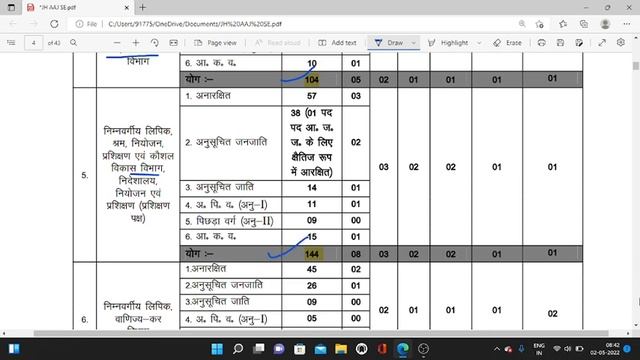This screenshot has height=360, width=640.
Task: Open the address bar zoom indicator
Action: (x=522, y=24)
